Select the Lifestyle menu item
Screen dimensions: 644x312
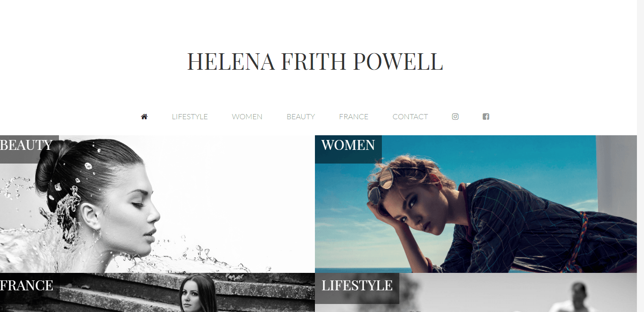190,116
